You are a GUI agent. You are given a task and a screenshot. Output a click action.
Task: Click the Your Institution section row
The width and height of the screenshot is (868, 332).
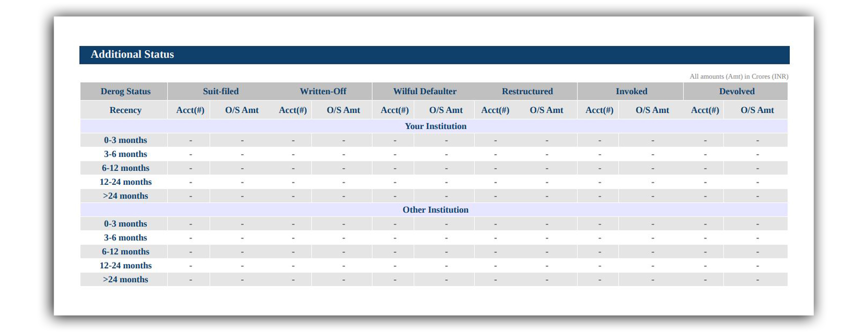435,126
